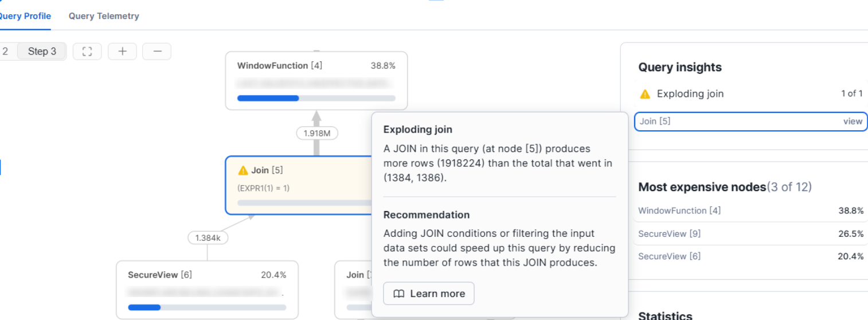868x320 pixels.
Task: Click the WindowFunction [4] graph node
Action: coord(316,79)
